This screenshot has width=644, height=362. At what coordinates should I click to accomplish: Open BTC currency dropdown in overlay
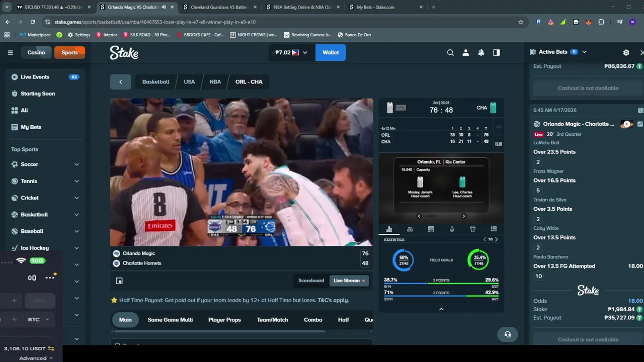click(39, 320)
